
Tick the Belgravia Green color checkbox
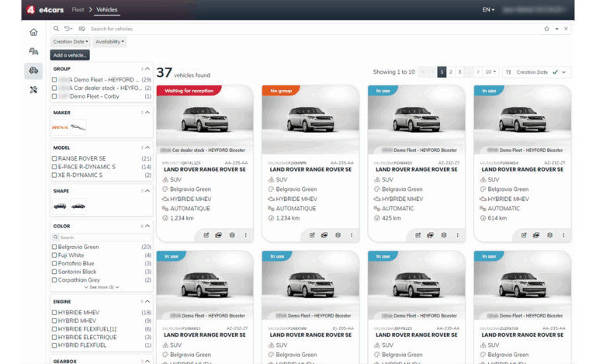[x=55, y=247]
